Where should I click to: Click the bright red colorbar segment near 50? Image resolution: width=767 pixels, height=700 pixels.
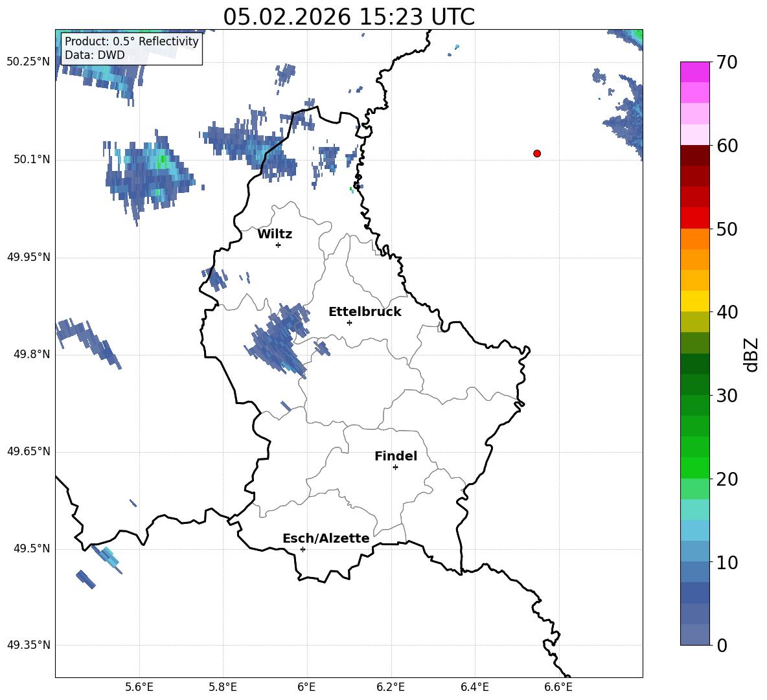[694, 218]
